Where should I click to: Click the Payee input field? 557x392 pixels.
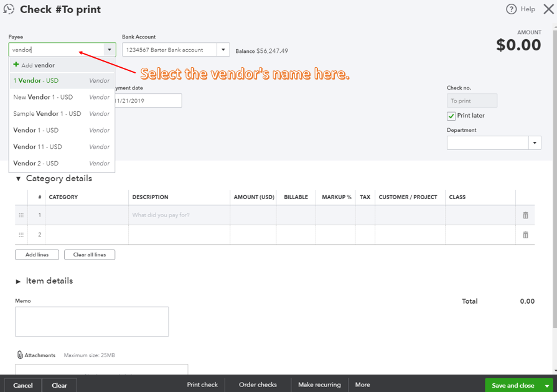coord(57,50)
